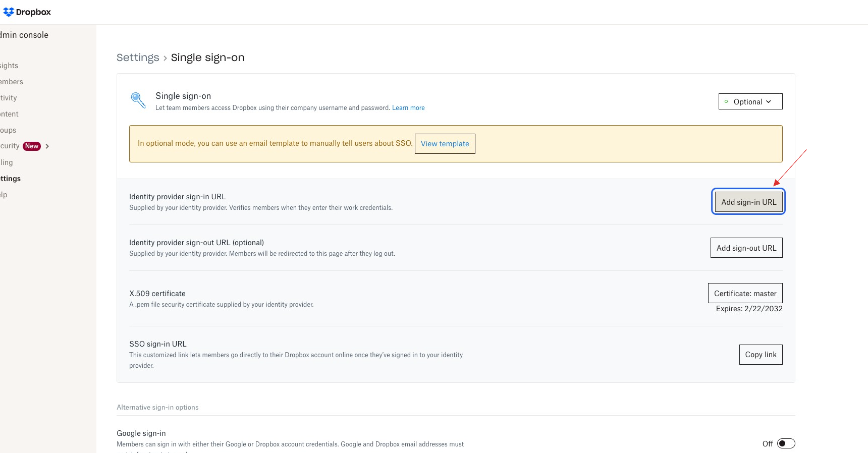Click the Admin console heading
This screenshot has width=868, height=453.
24,35
